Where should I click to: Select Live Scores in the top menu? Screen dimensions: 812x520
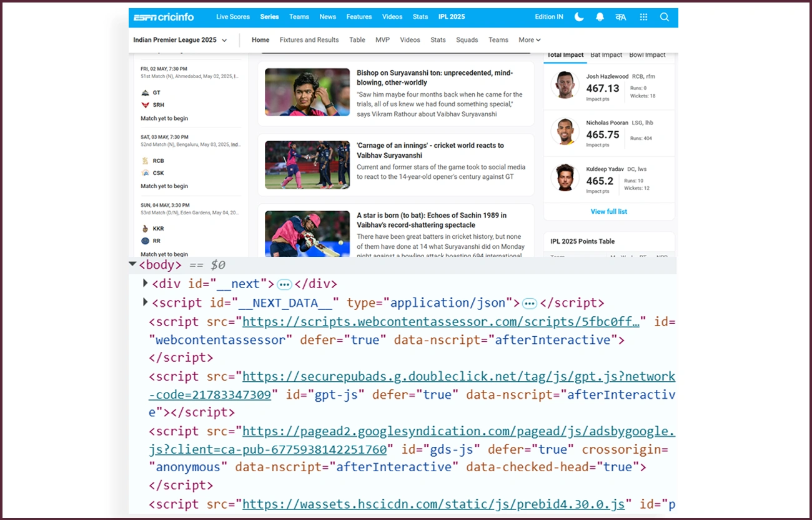[233, 17]
